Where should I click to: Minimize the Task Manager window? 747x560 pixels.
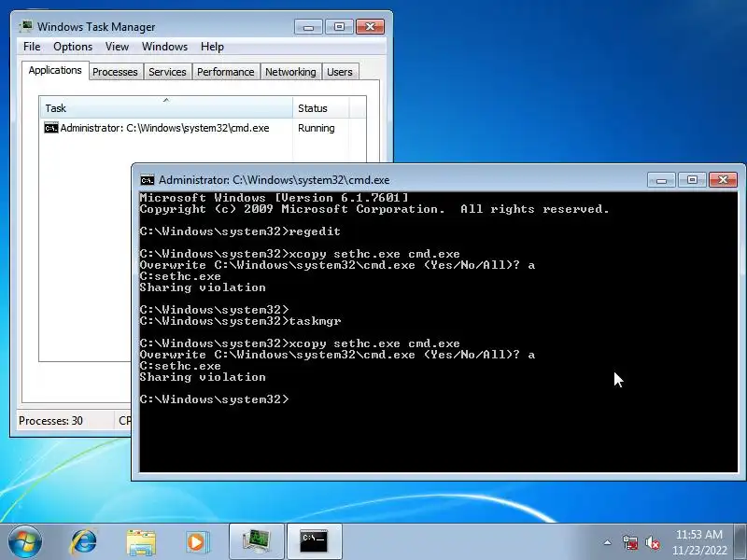point(308,27)
